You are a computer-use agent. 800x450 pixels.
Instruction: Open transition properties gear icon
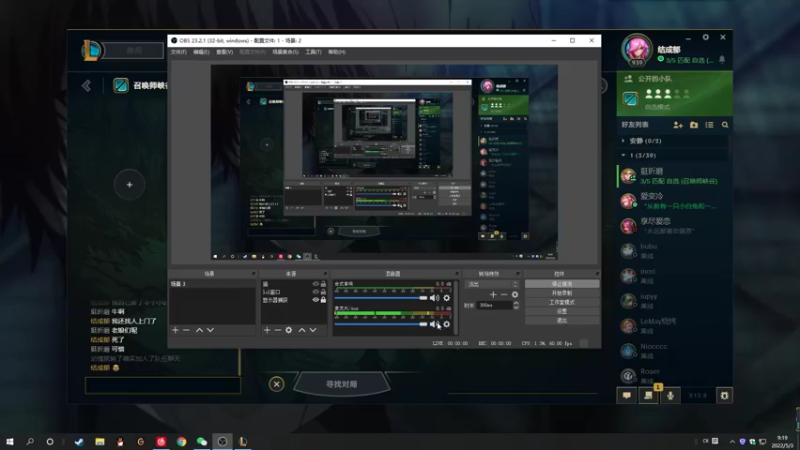pos(515,294)
